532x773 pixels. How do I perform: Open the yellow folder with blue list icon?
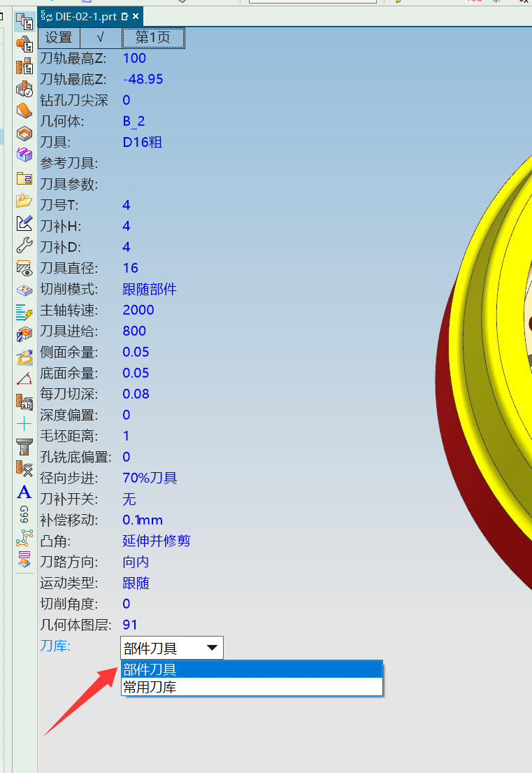(24, 178)
